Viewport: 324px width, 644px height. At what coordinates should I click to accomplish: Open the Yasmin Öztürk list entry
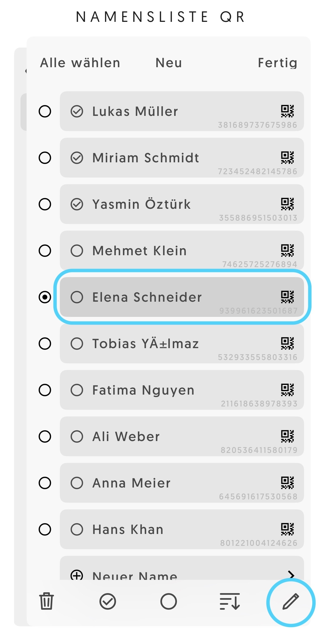pyautogui.click(x=182, y=204)
